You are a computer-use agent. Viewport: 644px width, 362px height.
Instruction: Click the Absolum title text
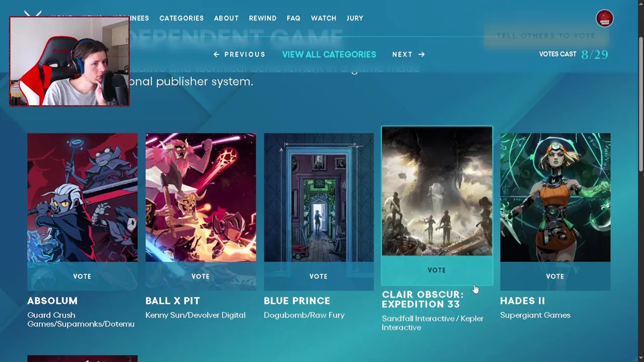tap(52, 301)
